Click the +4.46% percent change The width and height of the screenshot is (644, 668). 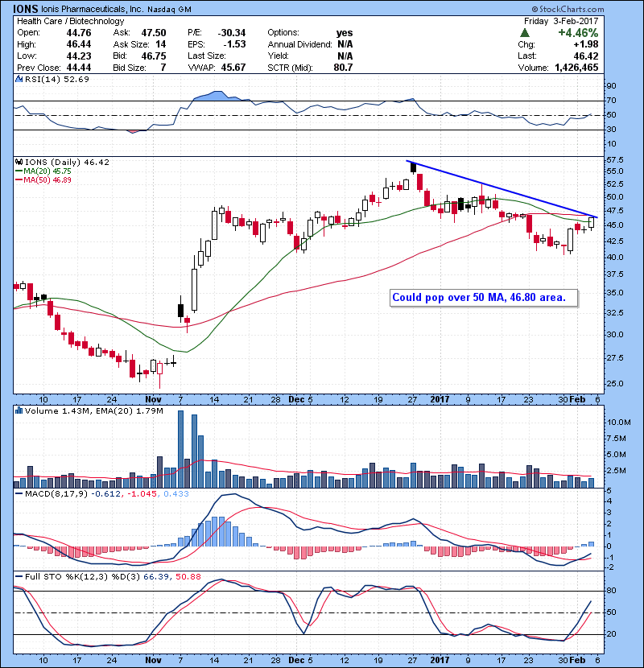578,33
